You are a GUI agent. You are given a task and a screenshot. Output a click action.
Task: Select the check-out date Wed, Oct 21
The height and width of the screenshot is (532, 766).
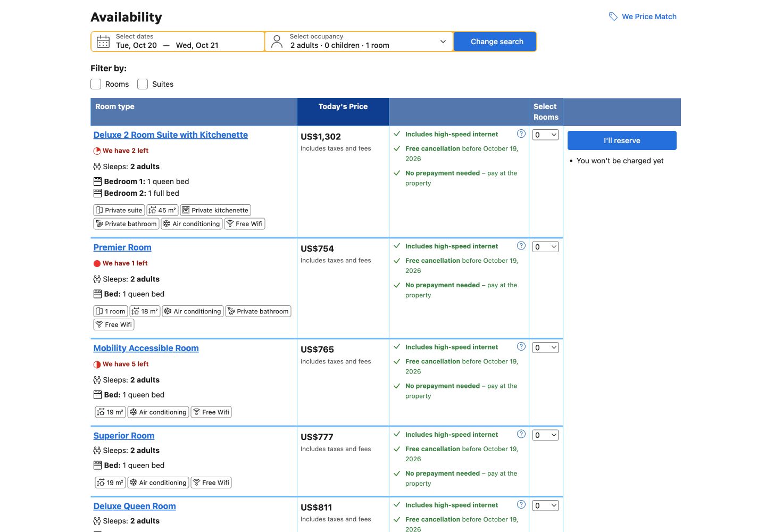click(197, 45)
